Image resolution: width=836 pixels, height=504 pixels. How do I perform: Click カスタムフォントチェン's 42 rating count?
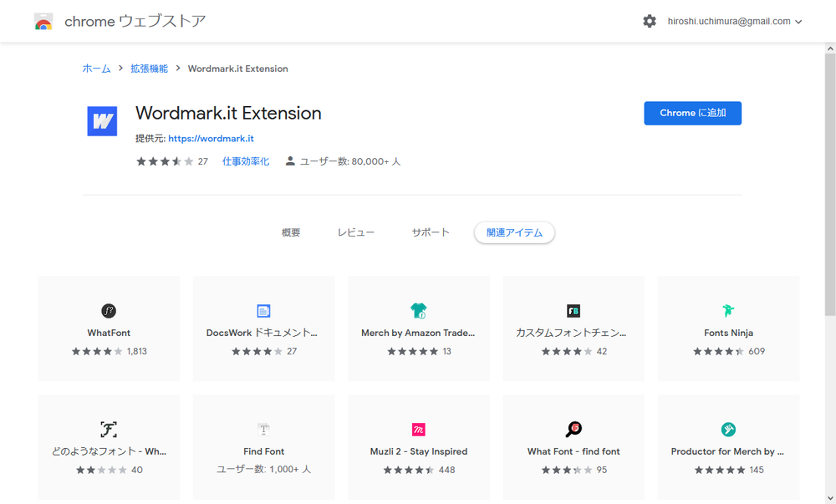pos(601,351)
